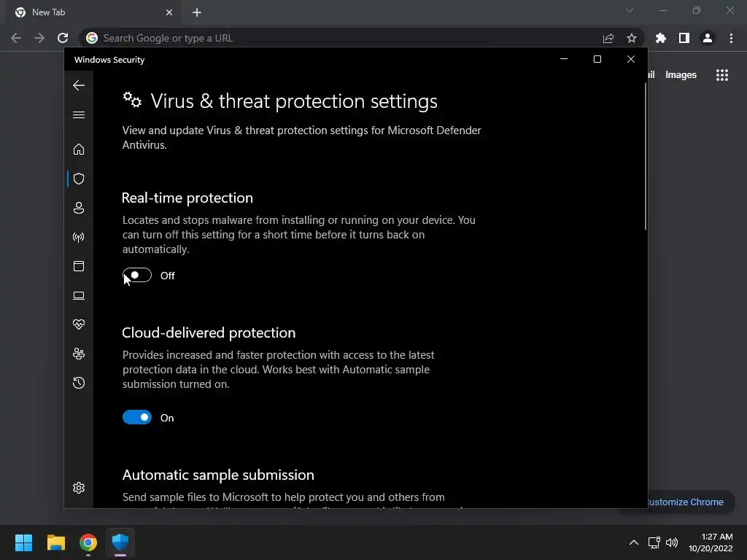Open Chrome tab search chevron
The image size is (747, 560).
coord(630,10)
